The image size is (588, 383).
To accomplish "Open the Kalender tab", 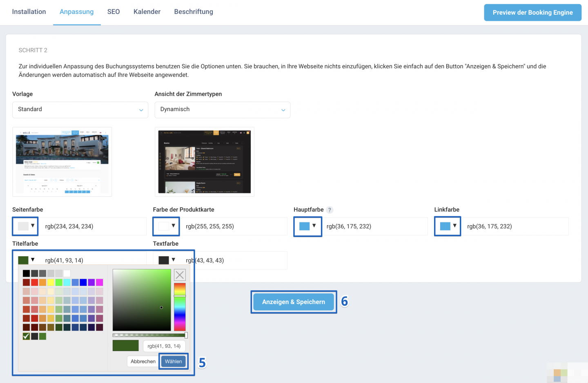I will pyautogui.click(x=147, y=12).
